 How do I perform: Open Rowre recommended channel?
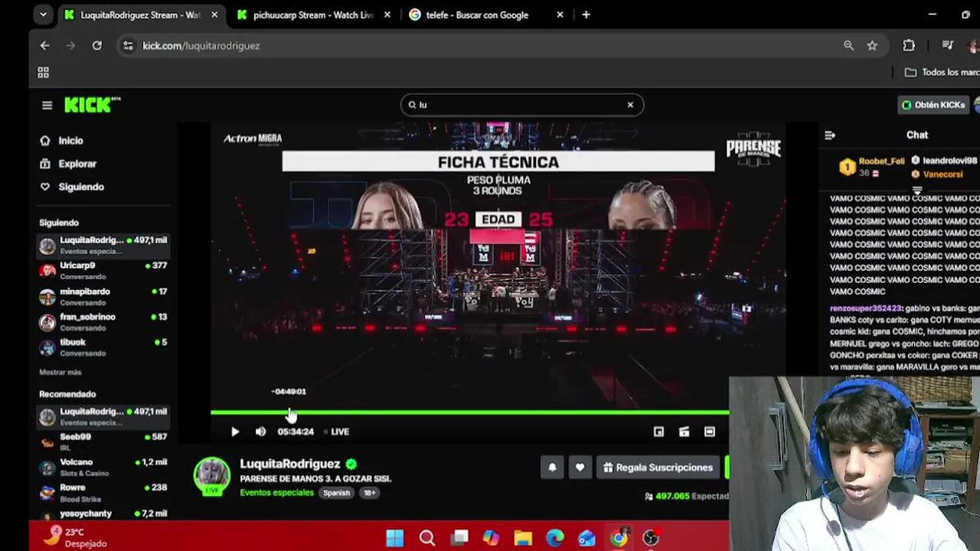(103, 492)
